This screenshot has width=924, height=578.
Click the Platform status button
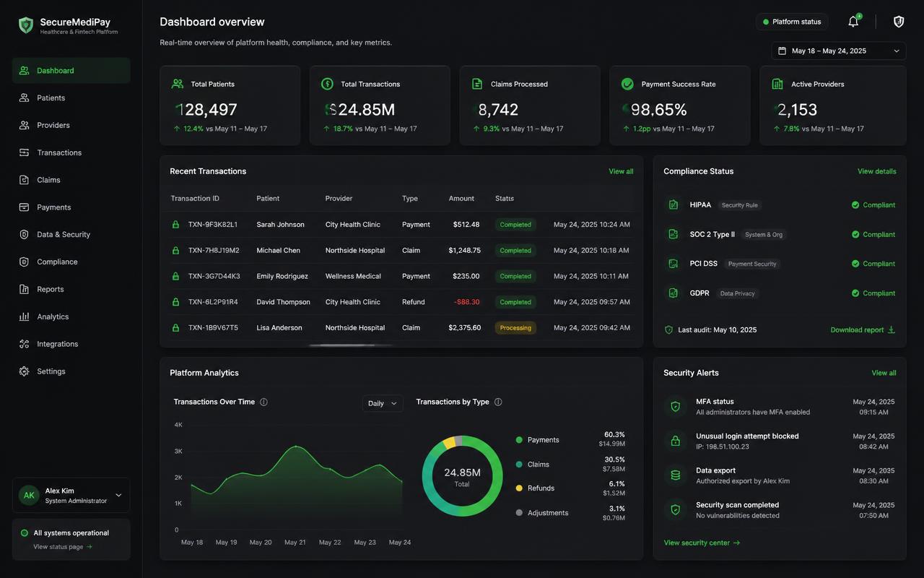click(x=792, y=22)
